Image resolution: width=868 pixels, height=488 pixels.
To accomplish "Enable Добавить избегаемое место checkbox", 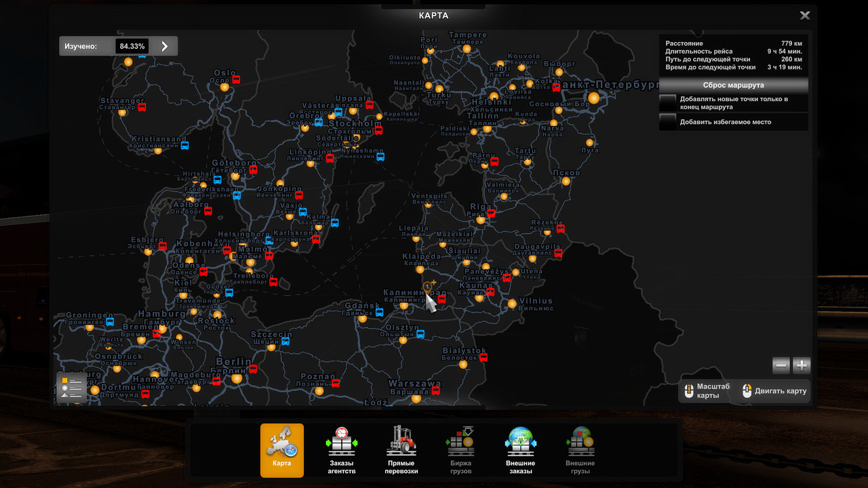I will (x=668, y=121).
